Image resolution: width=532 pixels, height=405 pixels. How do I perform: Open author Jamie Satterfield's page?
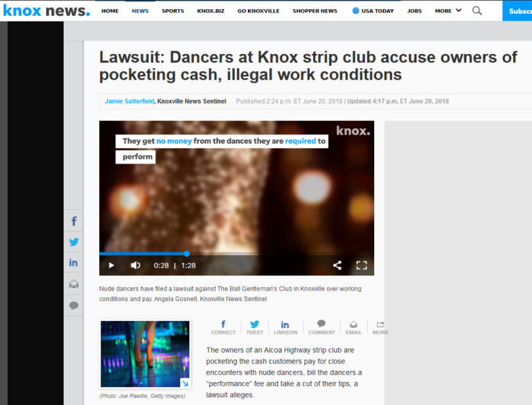[130, 101]
